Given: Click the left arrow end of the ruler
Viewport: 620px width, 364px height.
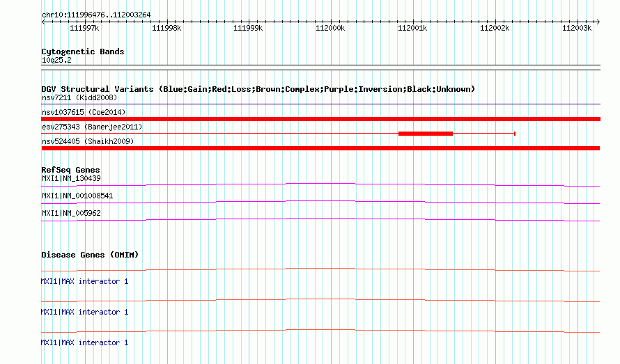Looking at the screenshot, I should [x=43, y=22].
